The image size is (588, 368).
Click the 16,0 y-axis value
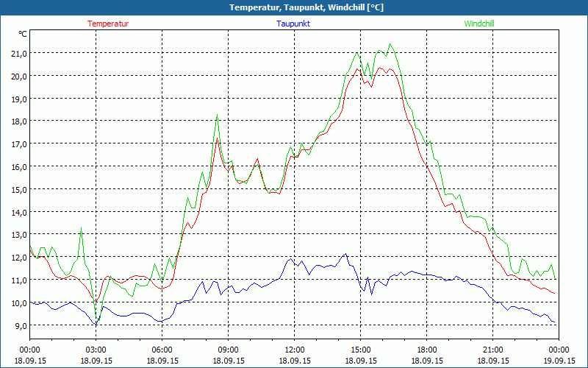point(19,167)
